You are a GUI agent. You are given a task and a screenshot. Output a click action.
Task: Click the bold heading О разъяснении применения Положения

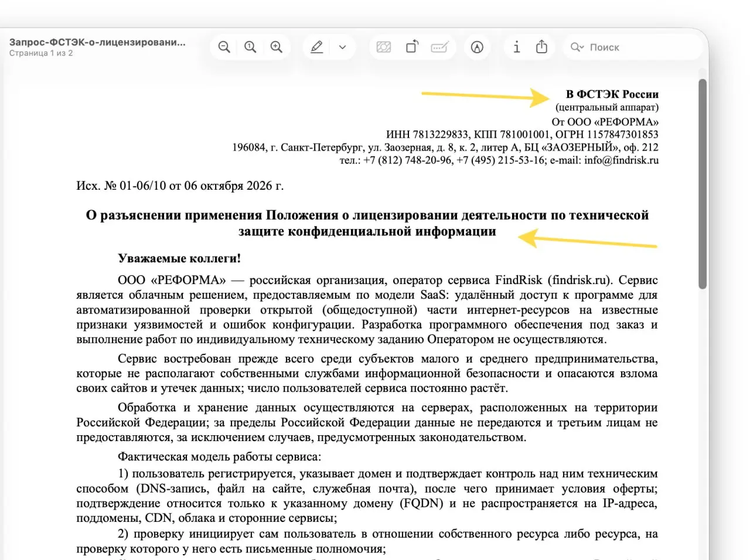(367, 223)
